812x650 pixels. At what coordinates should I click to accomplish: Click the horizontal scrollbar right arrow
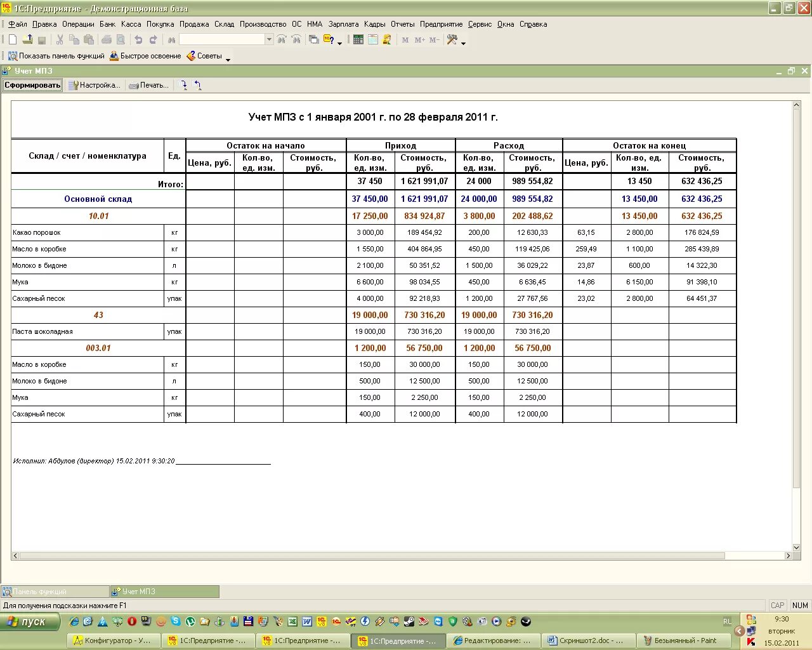(x=788, y=555)
